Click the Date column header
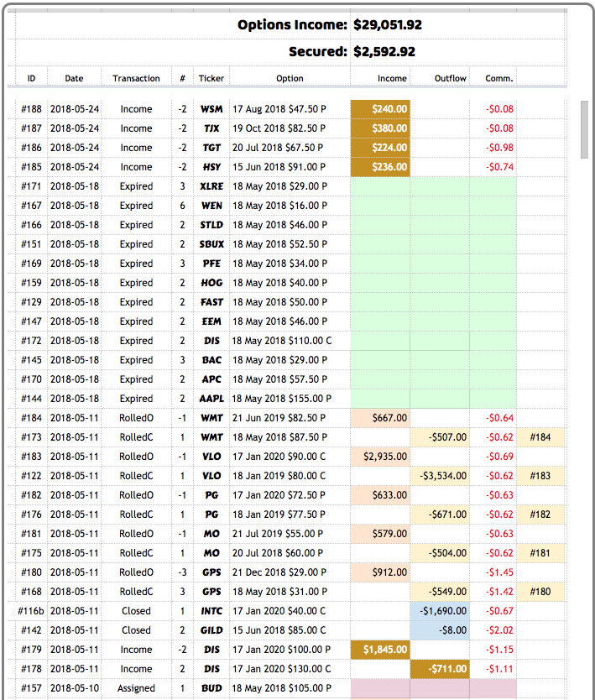Viewport: 595px width, 700px height. (x=74, y=78)
